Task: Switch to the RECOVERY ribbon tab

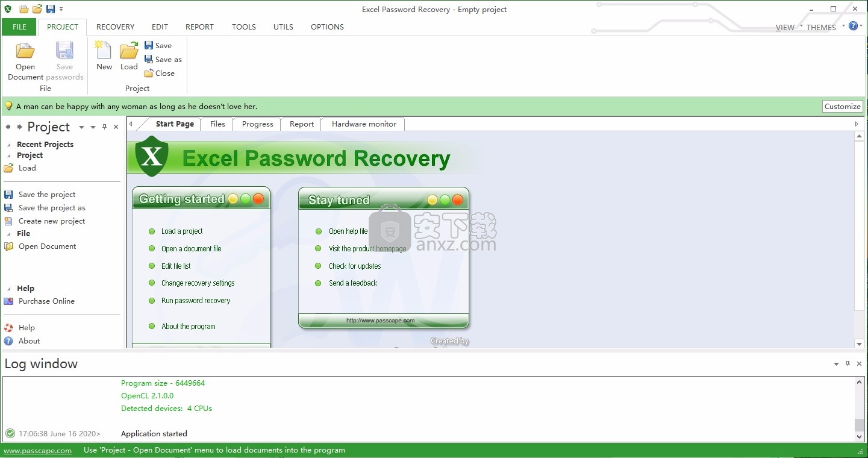Action: point(115,27)
